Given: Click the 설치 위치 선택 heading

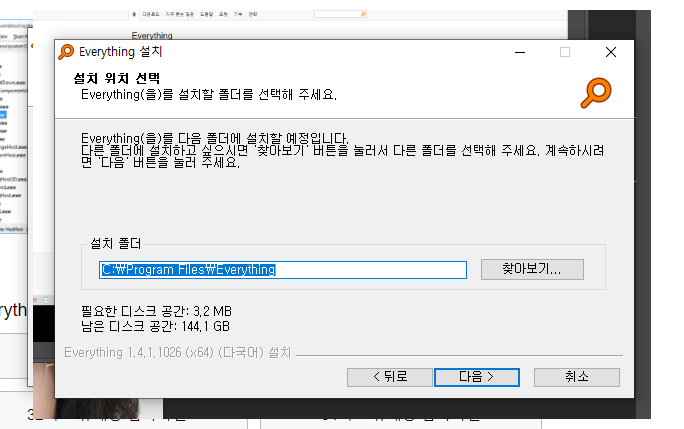Looking at the screenshot, I should (x=117, y=79).
